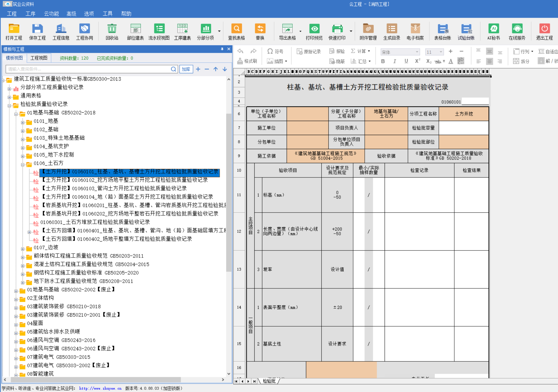Open the zhuyew.cn website link
Viewport: 558px width, 392px height.
tap(100, 388)
